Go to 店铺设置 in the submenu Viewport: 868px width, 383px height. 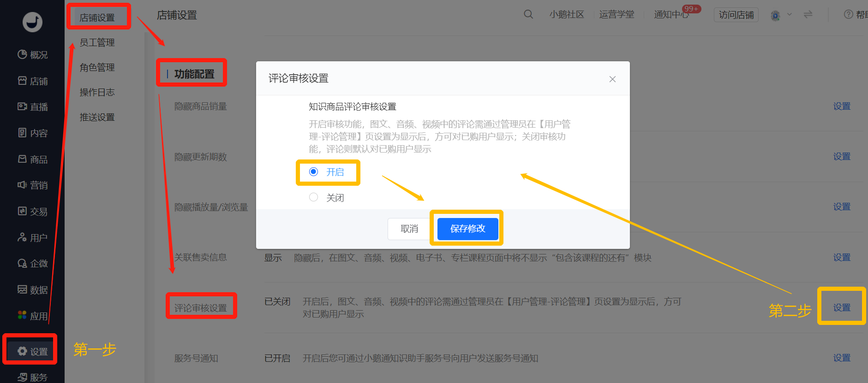click(x=97, y=18)
